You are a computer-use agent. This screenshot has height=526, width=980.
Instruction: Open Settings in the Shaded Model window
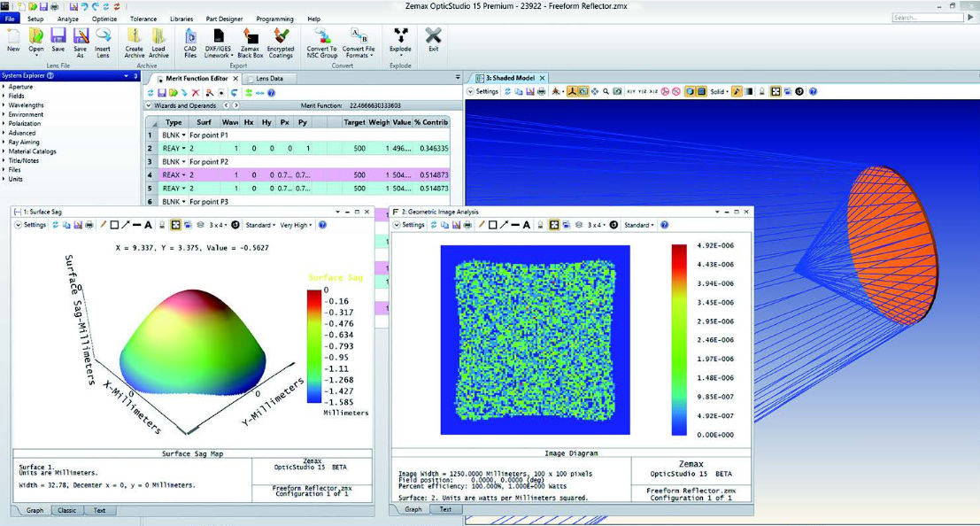(x=483, y=91)
